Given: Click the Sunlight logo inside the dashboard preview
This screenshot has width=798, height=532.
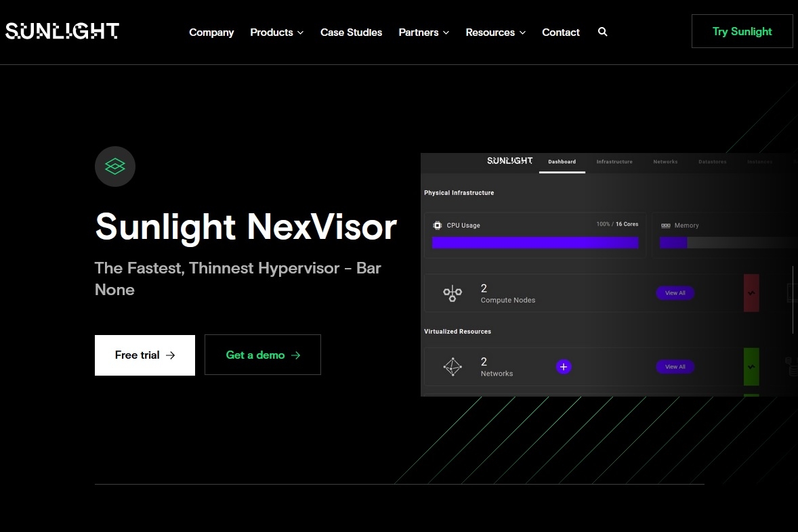Looking at the screenshot, I should click(510, 160).
